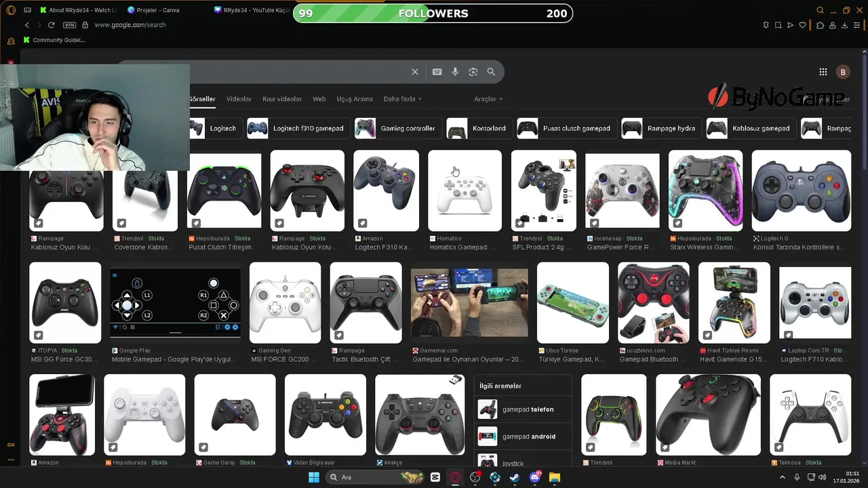The width and height of the screenshot is (868, 488).
Task: Click the Türkiye Gamepad Ubuy caption
Action: [571, 359]
